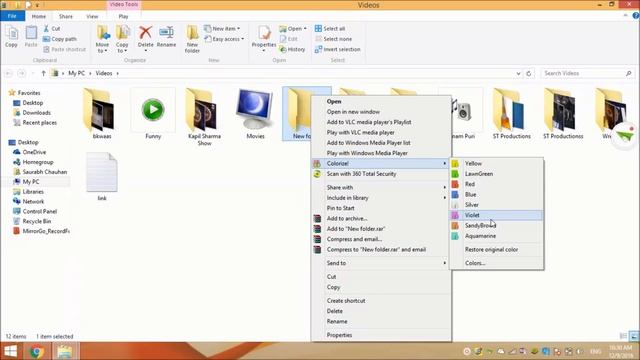Click Rename in the context menu
This screenshot has height=360, width=640.
click(x=381, y=322)
